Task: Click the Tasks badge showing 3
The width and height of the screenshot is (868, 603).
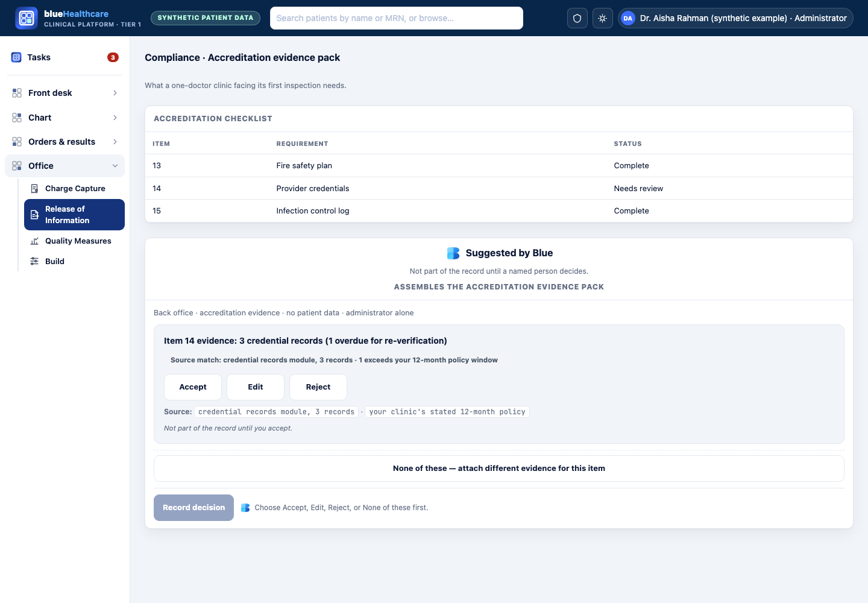Action: pyautogui.click(x=113, y=57)
